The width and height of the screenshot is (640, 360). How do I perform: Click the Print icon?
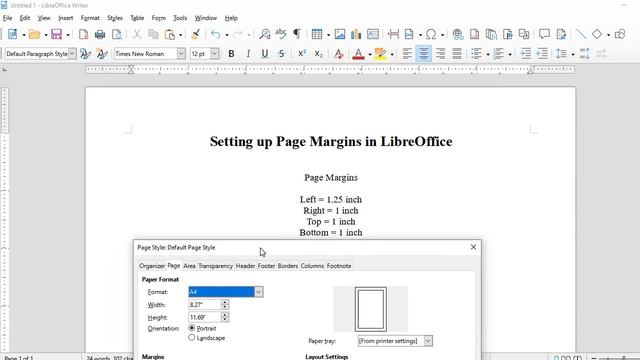tap(100, 34)
